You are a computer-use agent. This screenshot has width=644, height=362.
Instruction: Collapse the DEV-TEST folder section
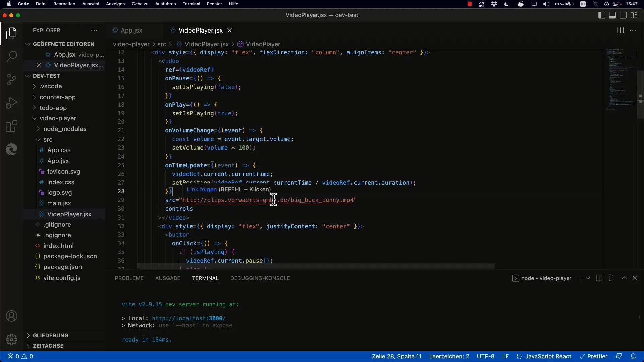click(46, 76)
